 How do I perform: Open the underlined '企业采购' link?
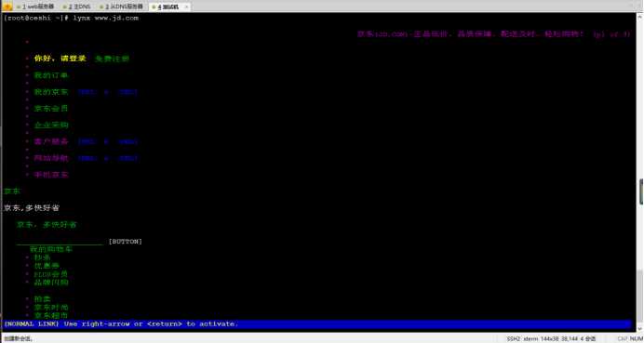51,125
